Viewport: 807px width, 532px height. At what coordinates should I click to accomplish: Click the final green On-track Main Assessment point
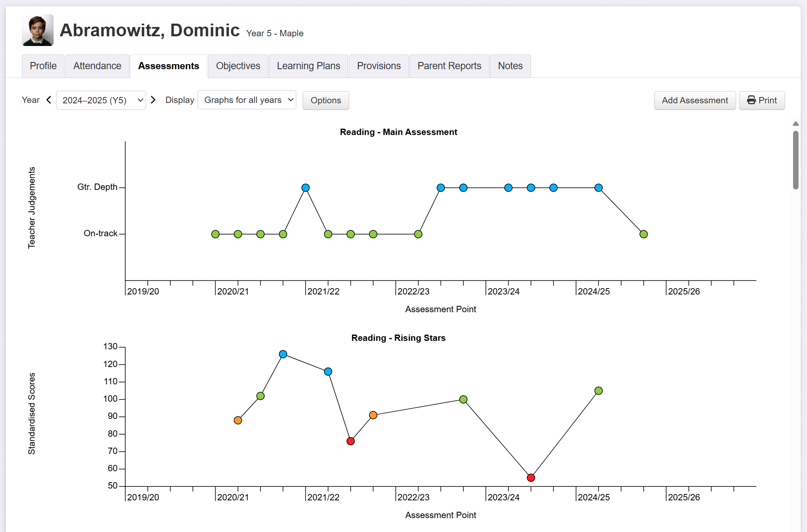coord(643,234)
